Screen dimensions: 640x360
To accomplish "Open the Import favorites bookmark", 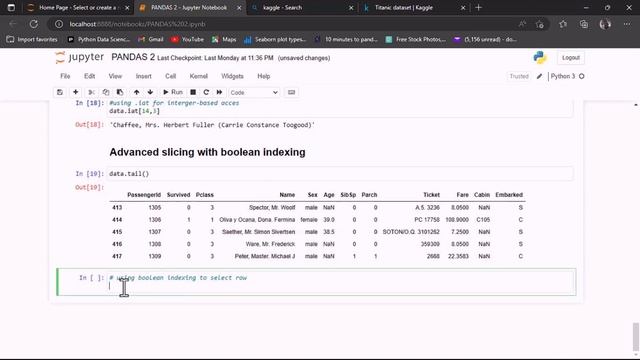I will pos(32,40).
